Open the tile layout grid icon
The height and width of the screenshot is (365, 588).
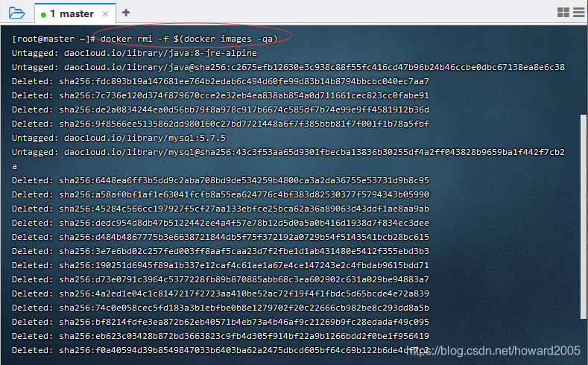tap(563, 13)
